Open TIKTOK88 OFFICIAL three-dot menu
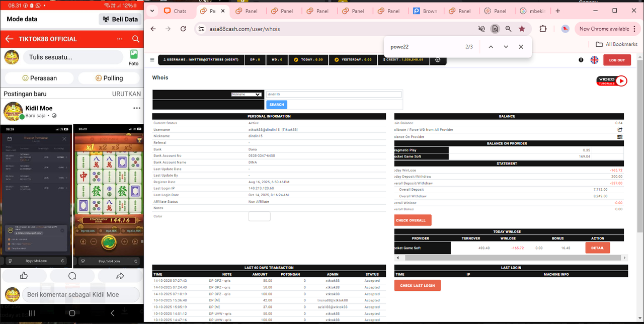This screenshot has width=644, height=324. point(119,39)
